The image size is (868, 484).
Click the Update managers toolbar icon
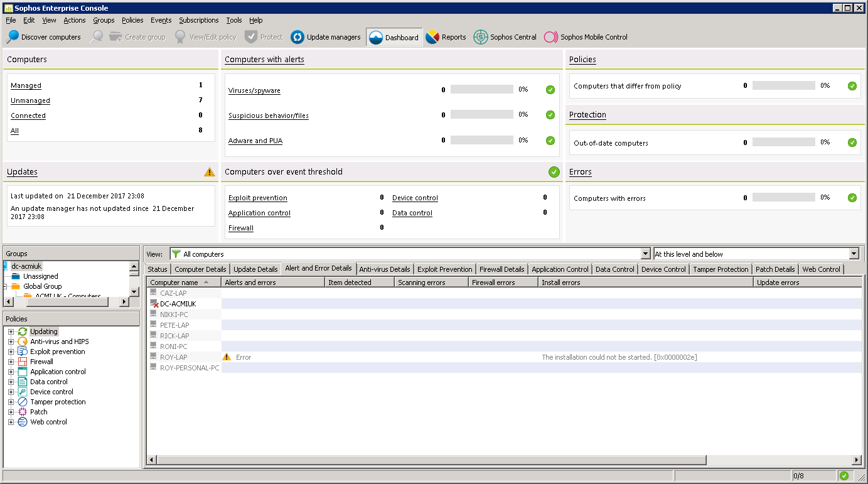(297, 37)
